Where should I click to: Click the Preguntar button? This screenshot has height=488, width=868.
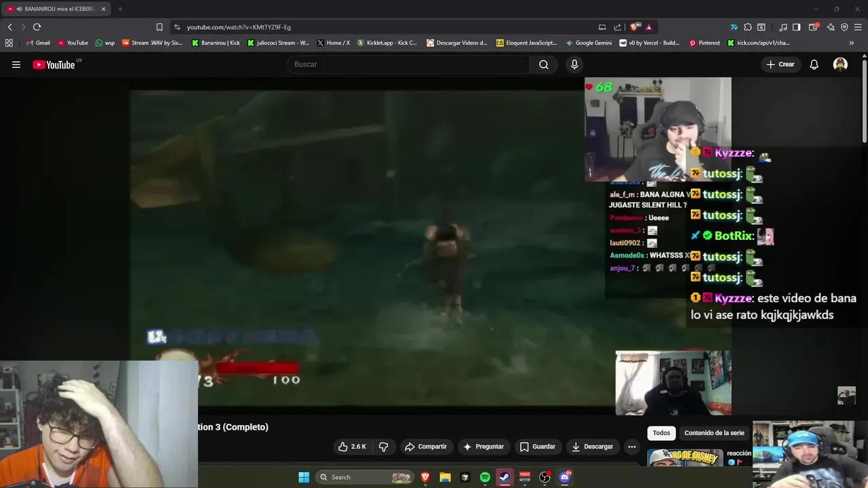483,447
